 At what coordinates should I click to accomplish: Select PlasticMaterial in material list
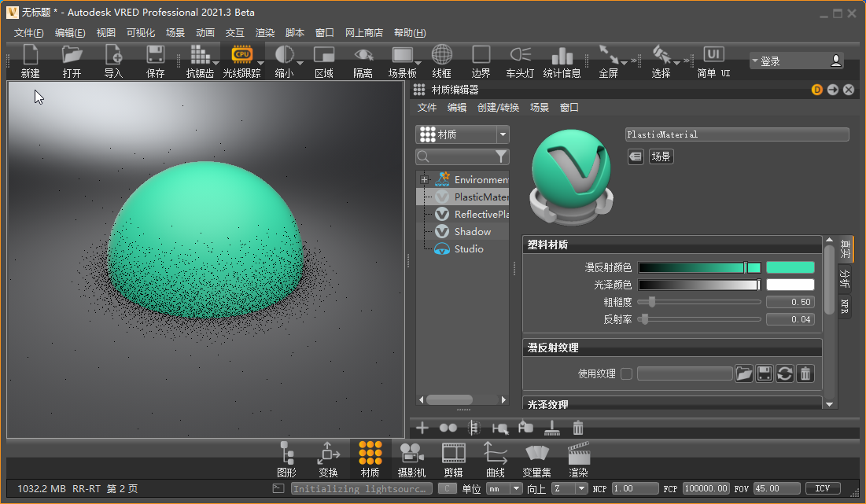[x=462, y=197]
